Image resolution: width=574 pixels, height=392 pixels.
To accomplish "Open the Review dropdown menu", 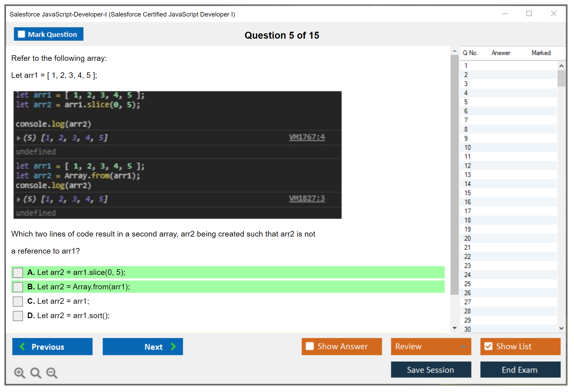I will coord(463,346).
